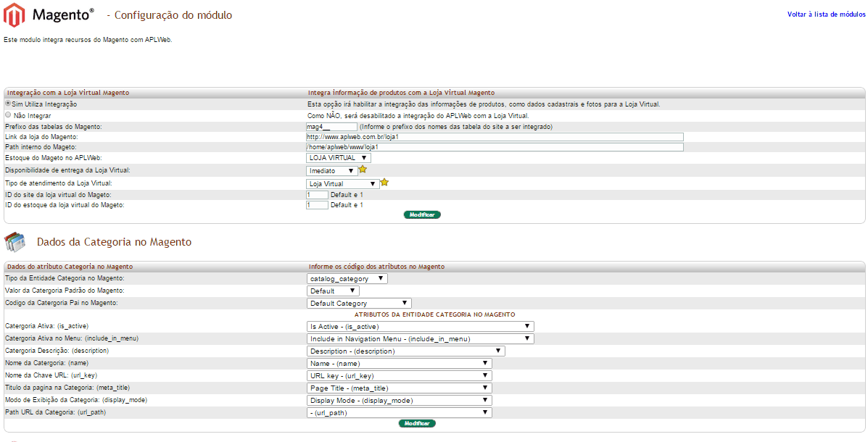Choose the Não Integrar radio option
Image resolution: width=868 pixels, height=442 pixels.
pyautogui.click(x=8, y=115)
